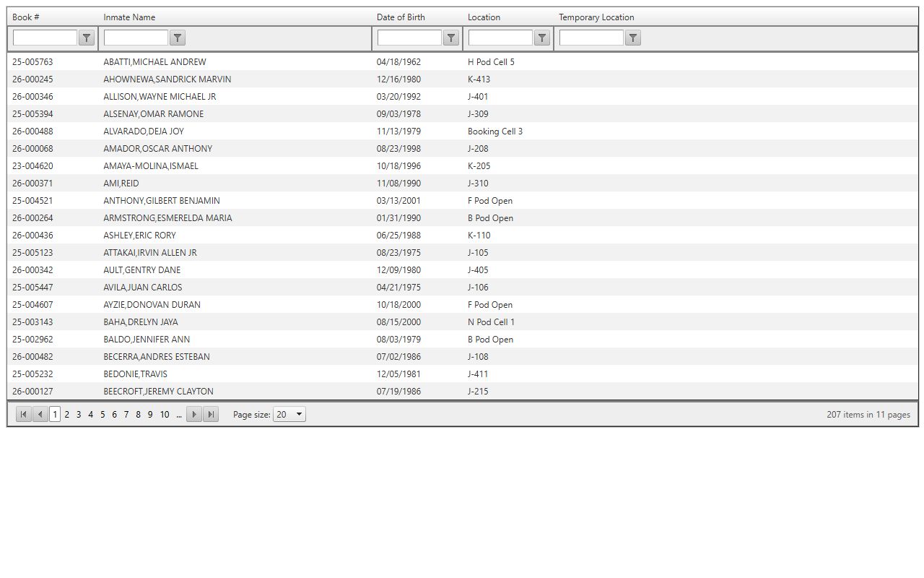Open the Inmate Name filter icon

pos(178,38)
